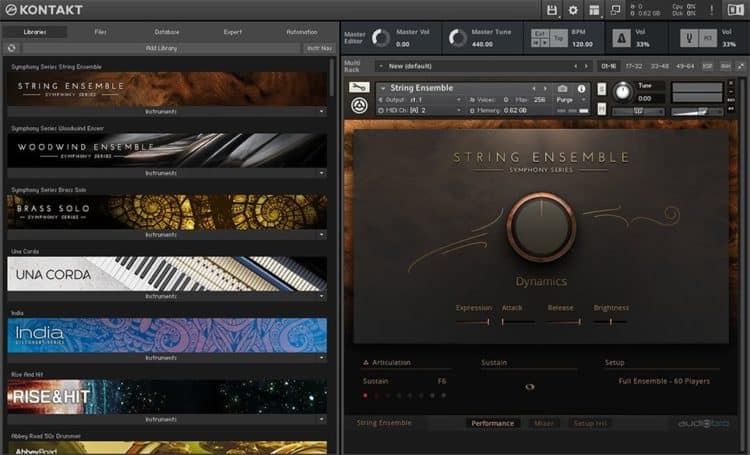The image size is (750, 455).
Task: Click the exclamation panic button
Action: click(x=711, y=10)
